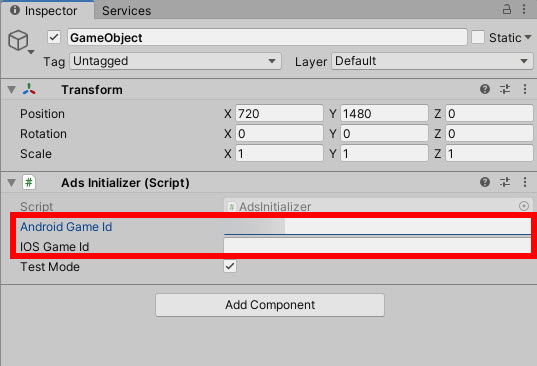Switch to the Inspector tab
This screenshot has height=366, width=537.
[x=47, y=10]
